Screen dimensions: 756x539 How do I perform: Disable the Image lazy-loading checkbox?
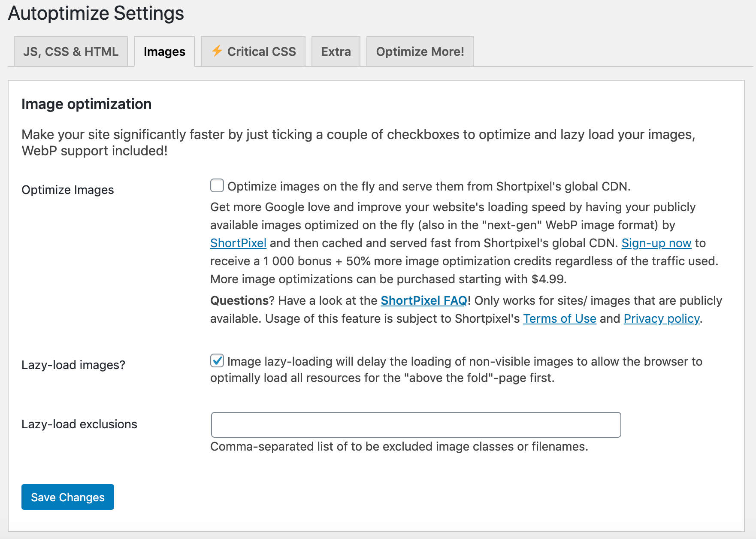(217, 361)
